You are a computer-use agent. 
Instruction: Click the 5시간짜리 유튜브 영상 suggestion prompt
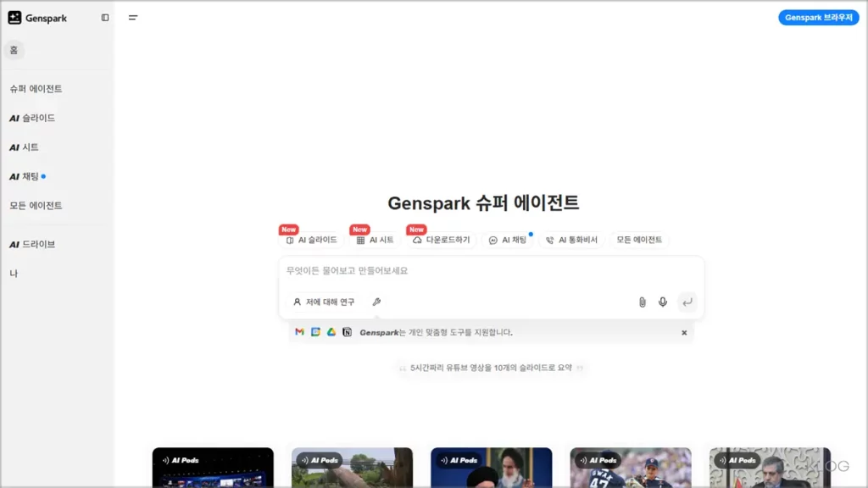[x=491, y=368]
